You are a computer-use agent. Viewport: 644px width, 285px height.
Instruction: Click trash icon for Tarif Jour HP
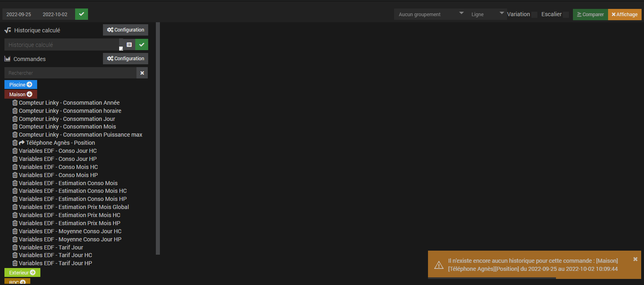(x=15, y=263)
